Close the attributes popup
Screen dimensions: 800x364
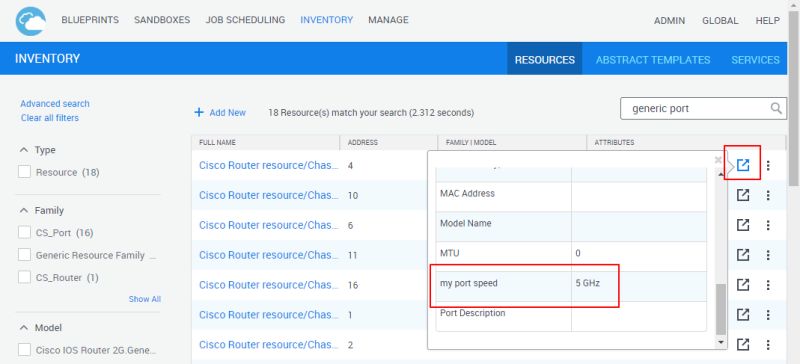pos(718,160)
